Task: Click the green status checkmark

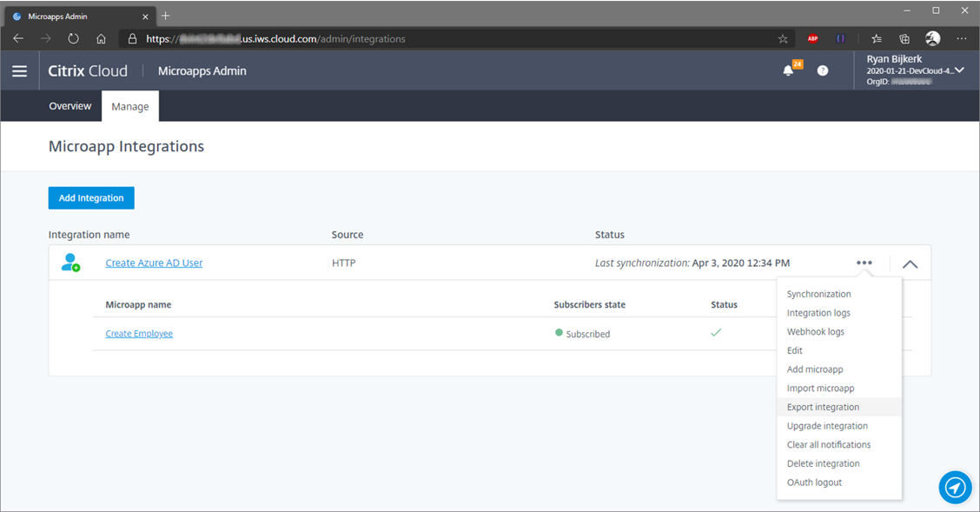Action: 716,333
